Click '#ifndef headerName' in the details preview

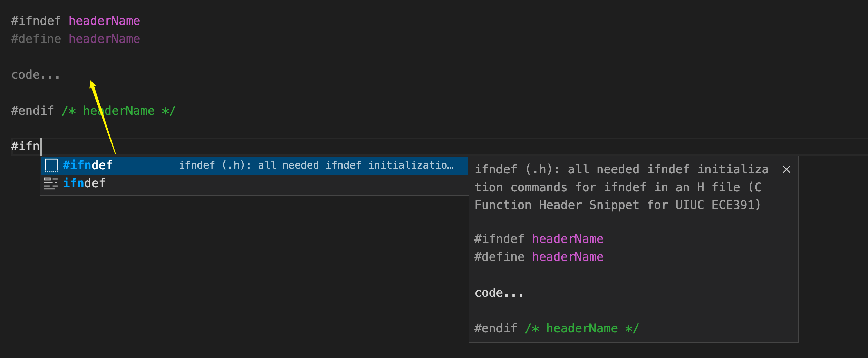539,239
